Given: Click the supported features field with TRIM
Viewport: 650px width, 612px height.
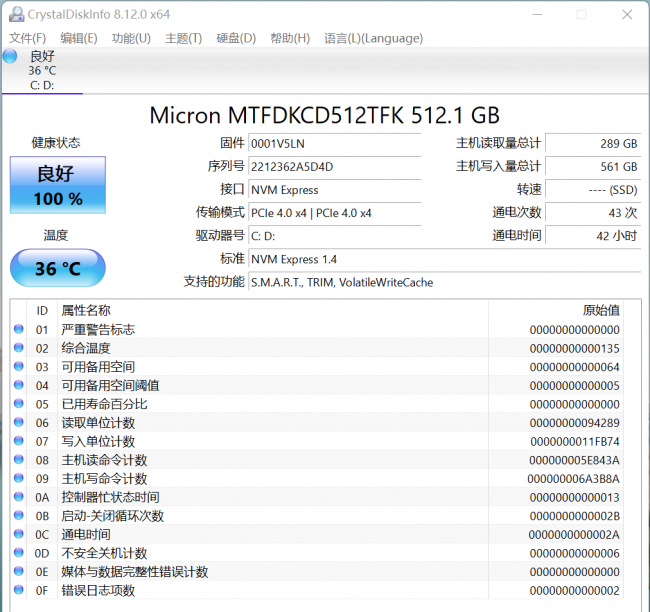Looking at the screenshot, I should click(x=444, y=283).
